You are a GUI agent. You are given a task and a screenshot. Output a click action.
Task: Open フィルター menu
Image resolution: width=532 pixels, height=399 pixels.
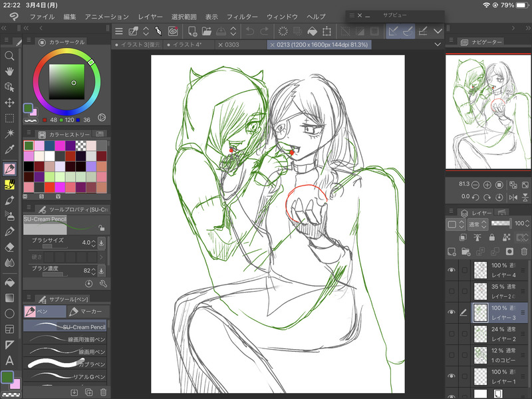point(242,17)
